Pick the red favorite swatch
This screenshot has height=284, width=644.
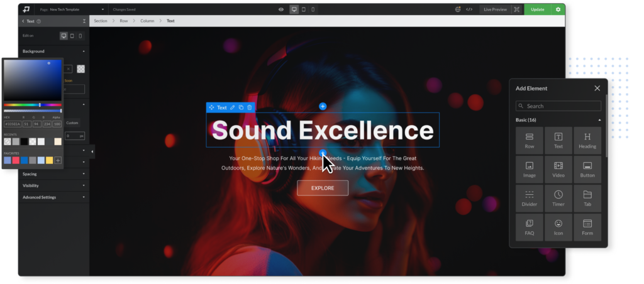point(16,160)
